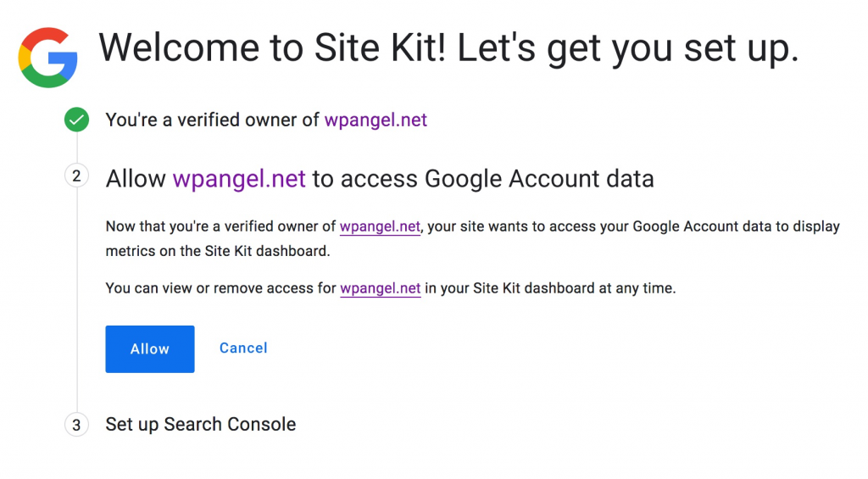Open wpangel.net link in verified owner step
Viewport: 868px width, 479px height.
point(376,120)
